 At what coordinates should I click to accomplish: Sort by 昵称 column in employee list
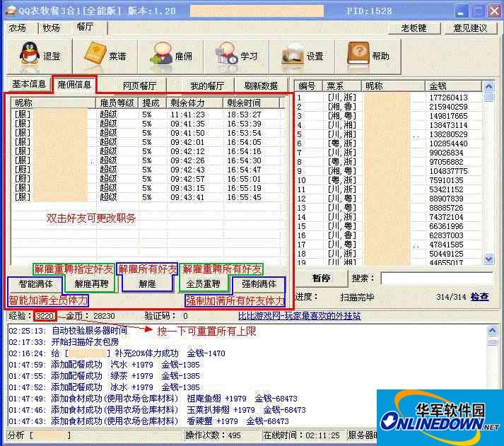pyautogui.click(x=53, y=102)
